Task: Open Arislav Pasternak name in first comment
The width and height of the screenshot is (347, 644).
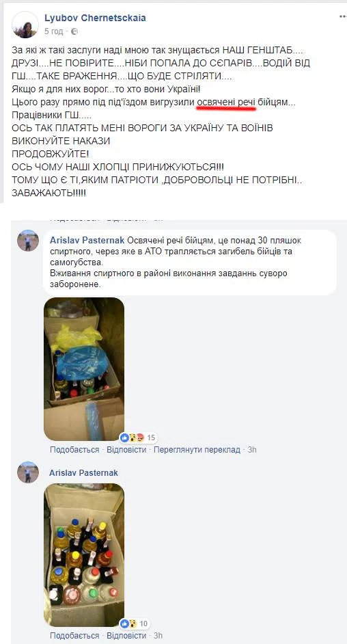Action: (x=88, y=240)
